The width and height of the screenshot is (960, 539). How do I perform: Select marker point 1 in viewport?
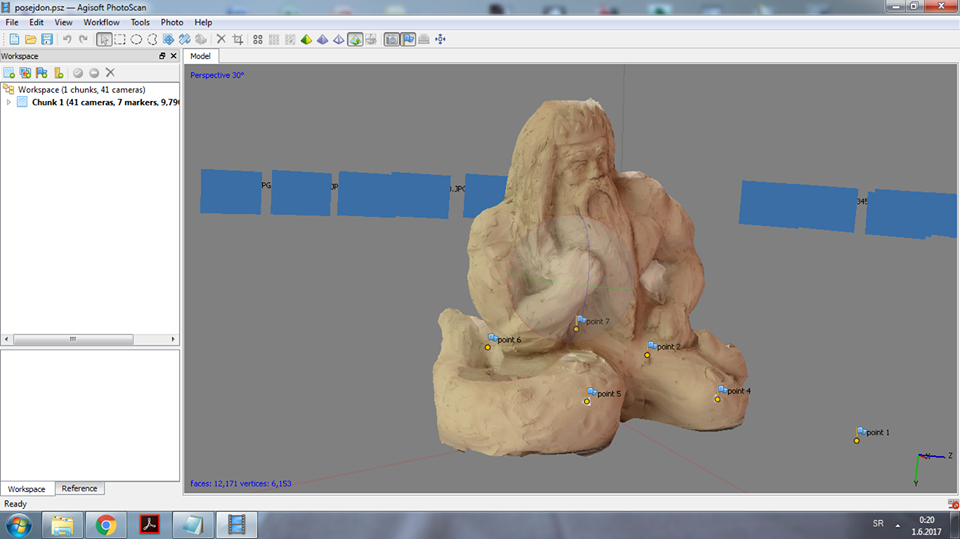click(x=857, y=440)
